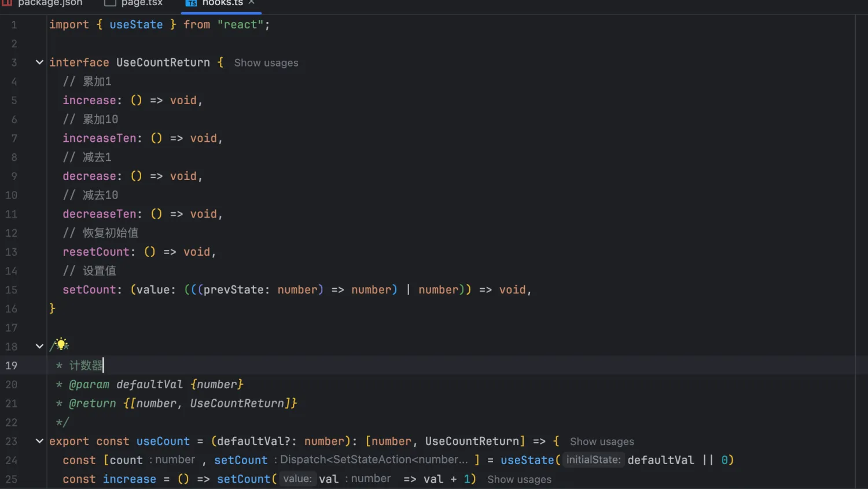Viewport: 868px width, 489px height.
Task: Show usages of the increase constant on line 25
Action: [x=519, y=479]
